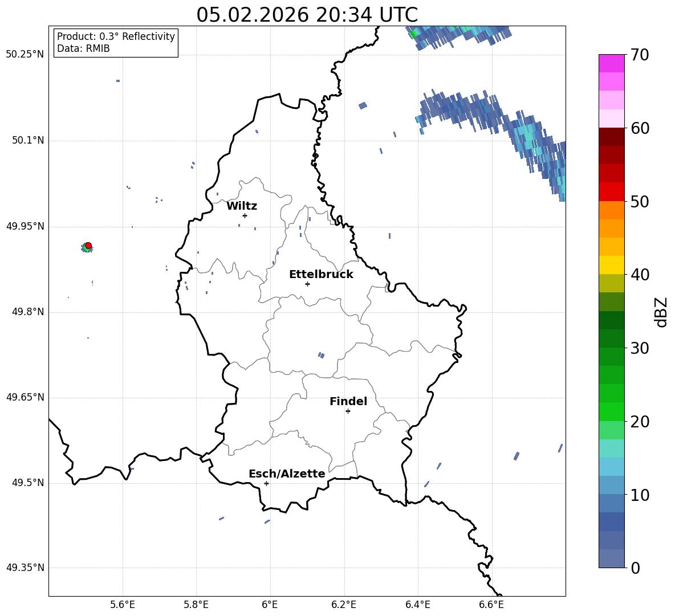Click the 6°E longitude label
The image size is (675, 616).
tap(270, 605)
